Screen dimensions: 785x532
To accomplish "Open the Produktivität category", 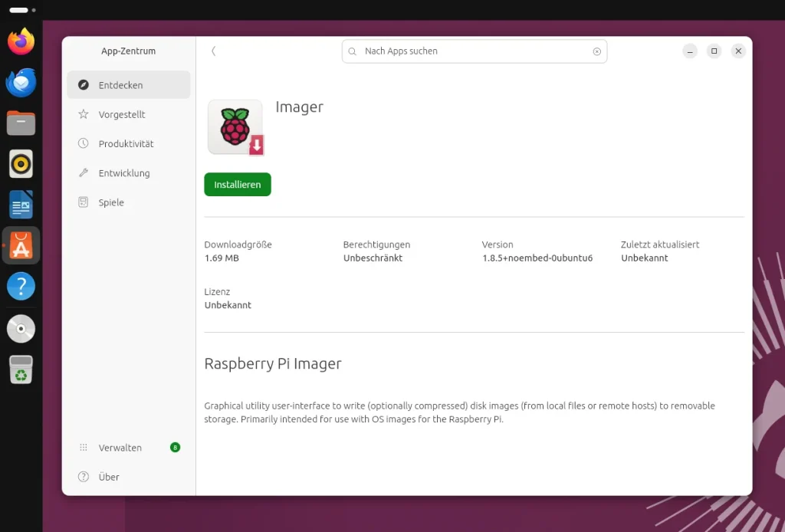I will [x=129, y=143].
